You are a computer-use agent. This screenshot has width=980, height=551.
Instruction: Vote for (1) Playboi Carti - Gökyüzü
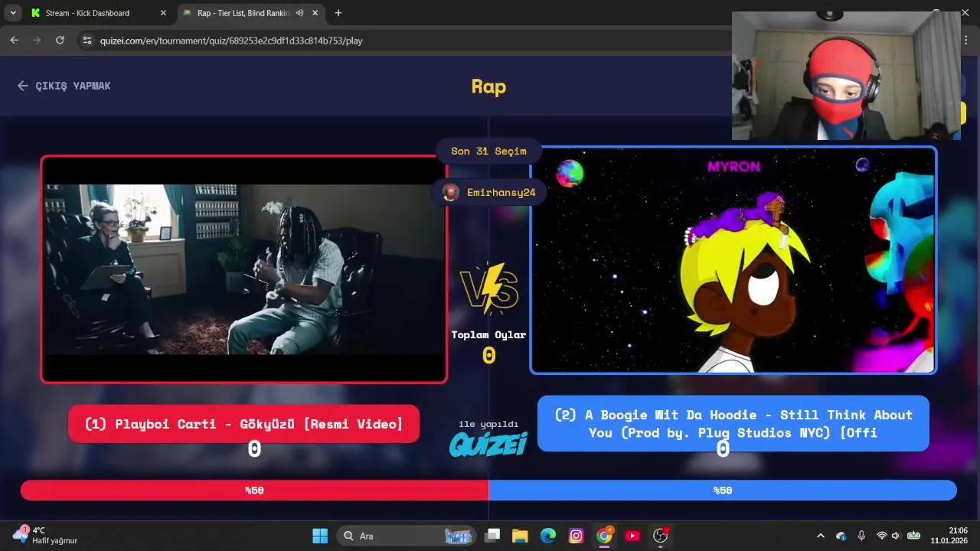click(x=243, y=424)
